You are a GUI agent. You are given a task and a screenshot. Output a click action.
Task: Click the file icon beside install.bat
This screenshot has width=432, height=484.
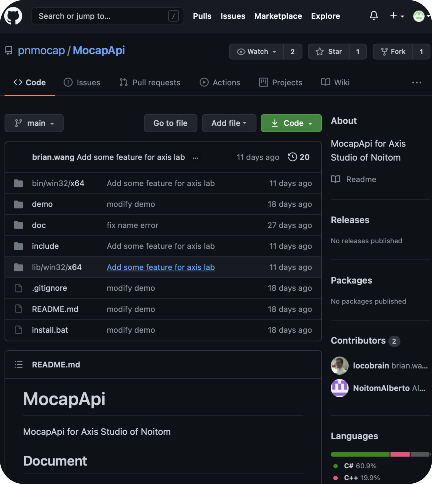[19, 330]
